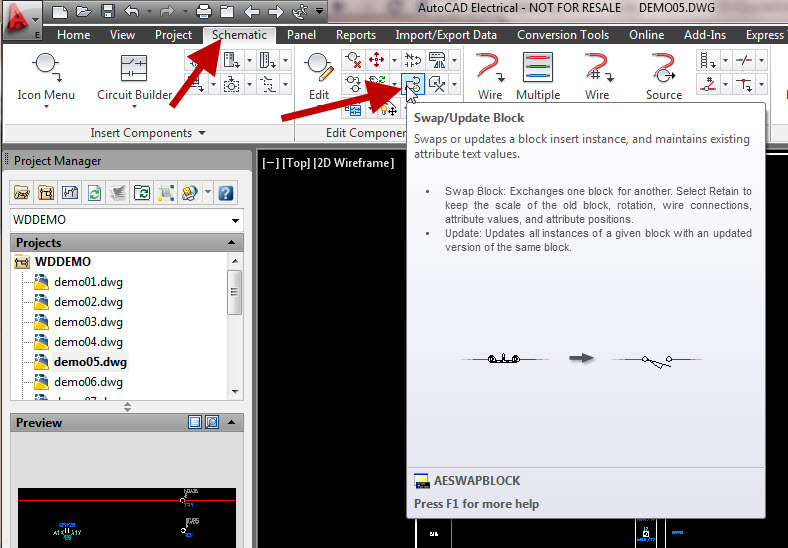This screenshot has width=788, height=548.
Task: Save the drawing with the floppy icon
Action: click(108, 11)
